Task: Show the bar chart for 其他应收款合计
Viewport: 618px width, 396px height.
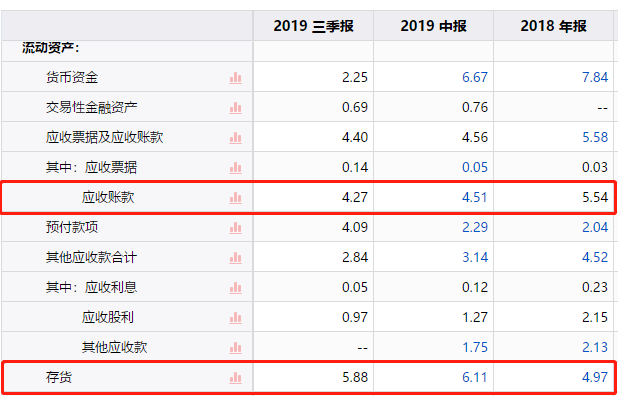Action: 235,258
